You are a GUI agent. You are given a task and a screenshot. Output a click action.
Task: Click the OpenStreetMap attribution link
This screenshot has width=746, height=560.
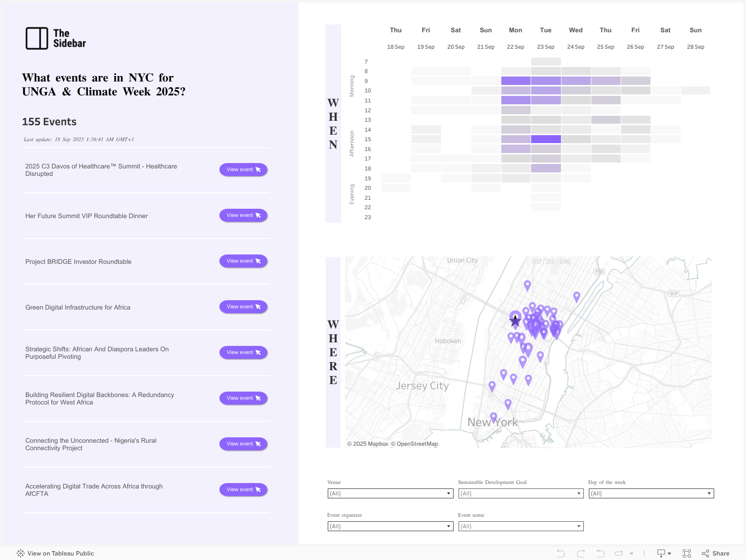tap(414, 444)
